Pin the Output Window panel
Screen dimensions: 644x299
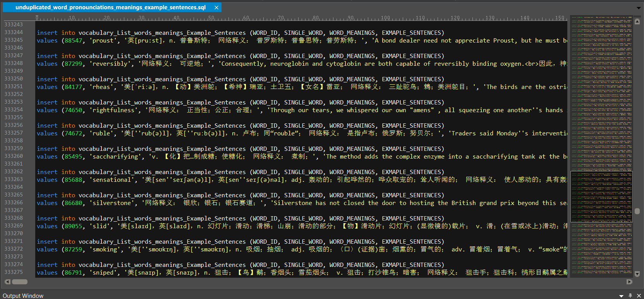pyautogui.click(x=630, y=296)
